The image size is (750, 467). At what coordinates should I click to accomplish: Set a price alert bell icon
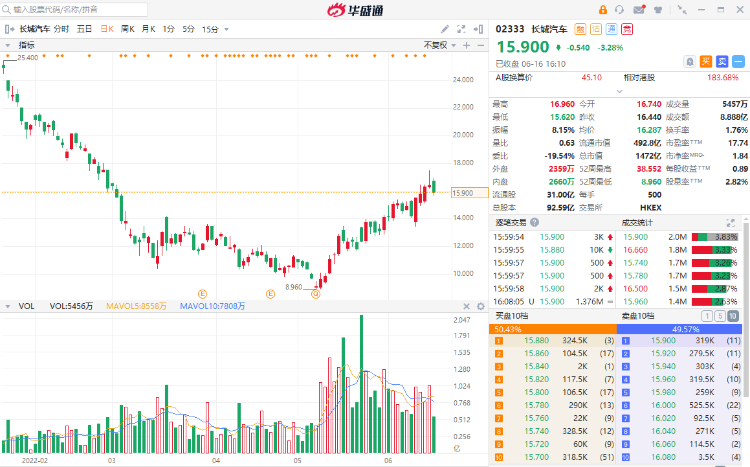(x=690, y=61)
